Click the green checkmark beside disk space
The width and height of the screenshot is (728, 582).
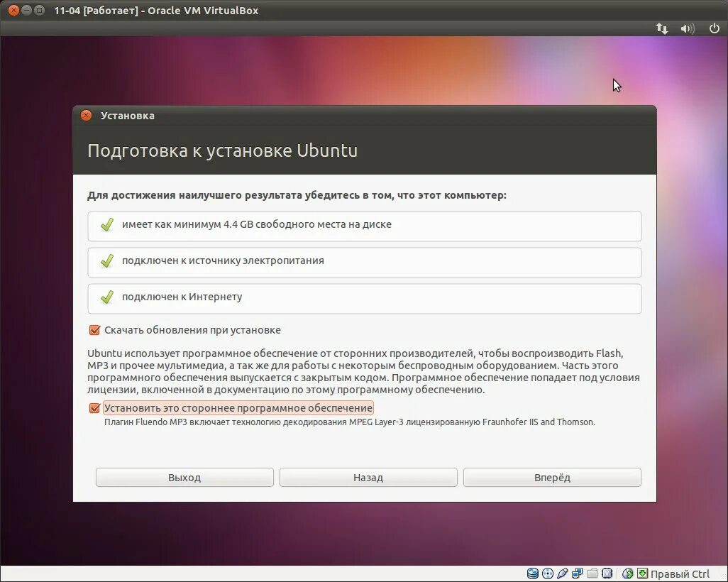pos(107,225)
